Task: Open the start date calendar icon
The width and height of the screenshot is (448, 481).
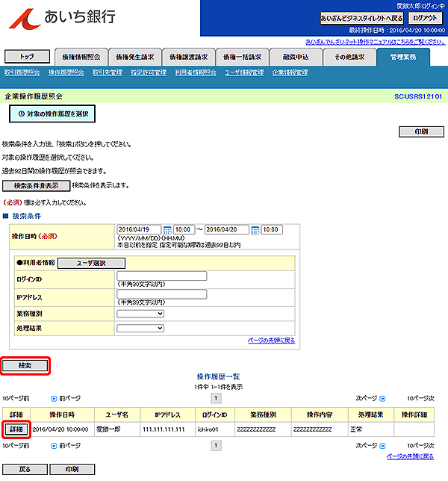Action: coord(167,230)
